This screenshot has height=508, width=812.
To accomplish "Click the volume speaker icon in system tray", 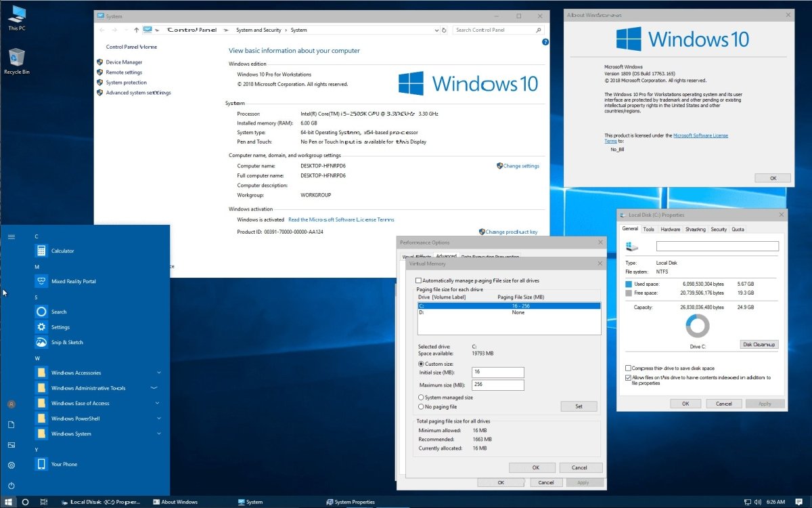I will tap(759, 502).
